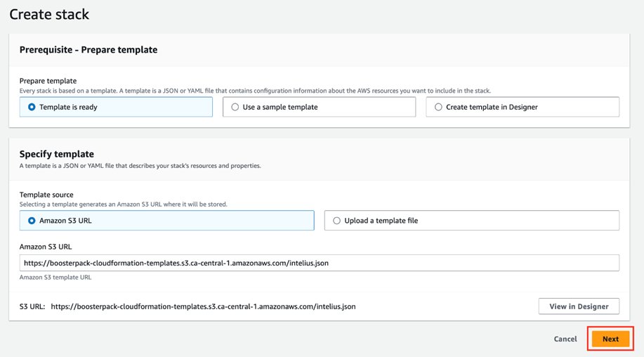The height and width of the screenshot is (357, 644).
Task: Select the "Template is ready" radio option
Action: 32,108
